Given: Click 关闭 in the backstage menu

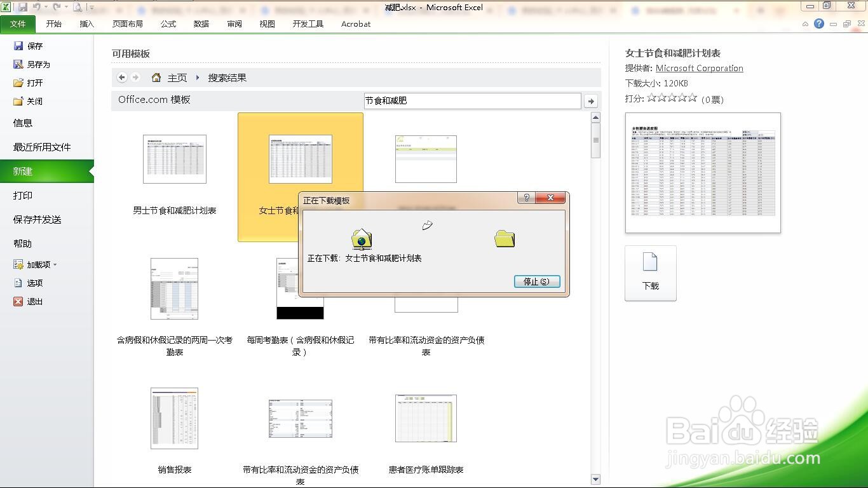Looking at the screenshot, I should 29,101.
